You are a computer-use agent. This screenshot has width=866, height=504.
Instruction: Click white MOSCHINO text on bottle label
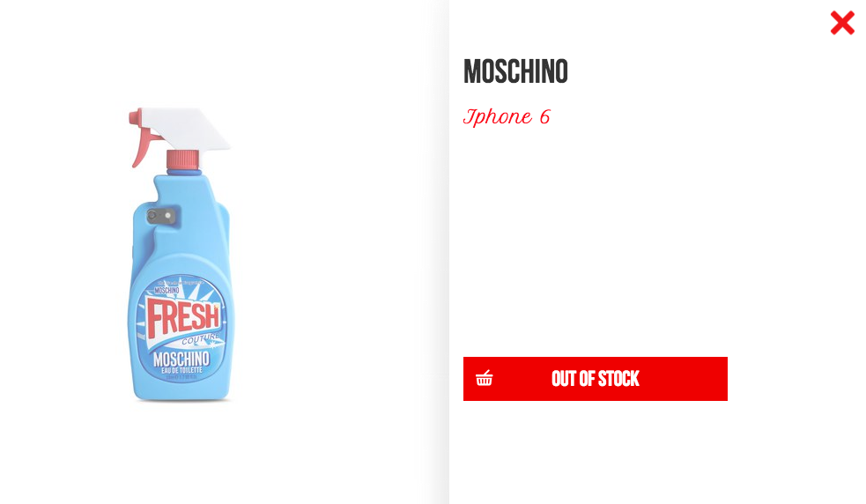[x=181, y=359]
